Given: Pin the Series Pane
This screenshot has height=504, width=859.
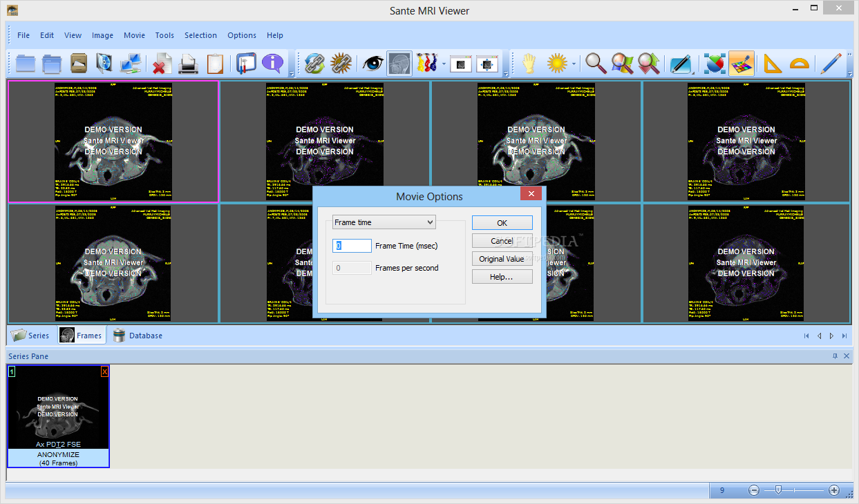Looking at the screenshot, I should pos(835,356).
